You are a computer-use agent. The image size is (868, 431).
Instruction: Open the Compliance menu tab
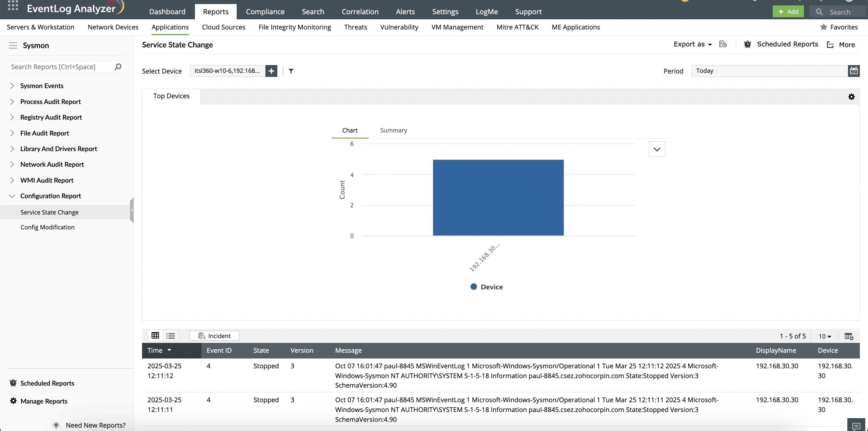(265, 12)
